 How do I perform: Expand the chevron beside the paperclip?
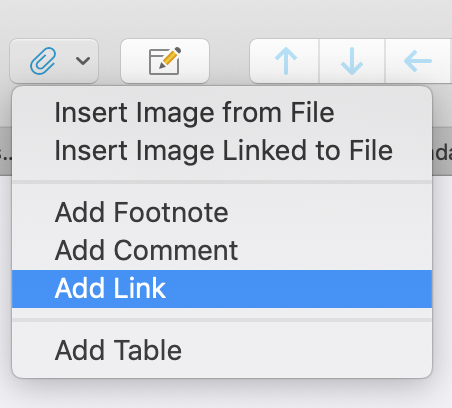[x=83, y=61]
